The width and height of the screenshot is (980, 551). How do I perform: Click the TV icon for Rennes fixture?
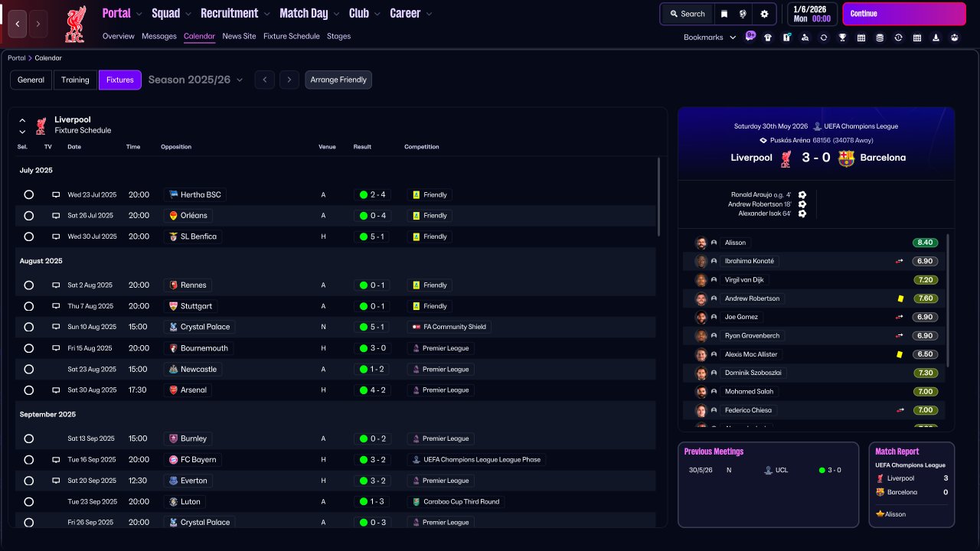point(56,285)
